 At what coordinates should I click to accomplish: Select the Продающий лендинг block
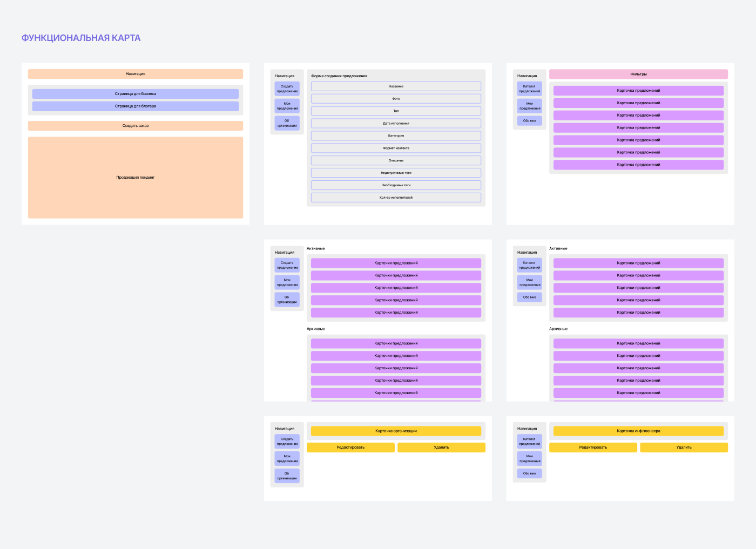click(x=135, y=178)
